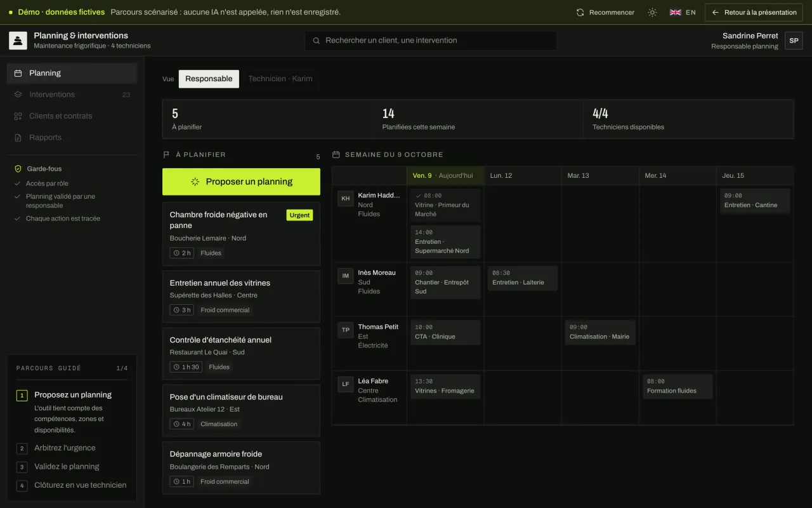
Task: Open Rapports in sidebar
Action: click(72, 138)
